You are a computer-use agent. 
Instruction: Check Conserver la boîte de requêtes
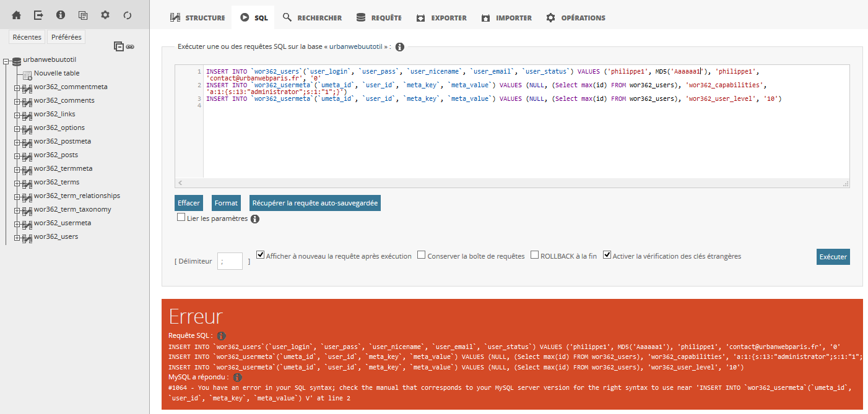pyautogui.click(x=421, y=255)
